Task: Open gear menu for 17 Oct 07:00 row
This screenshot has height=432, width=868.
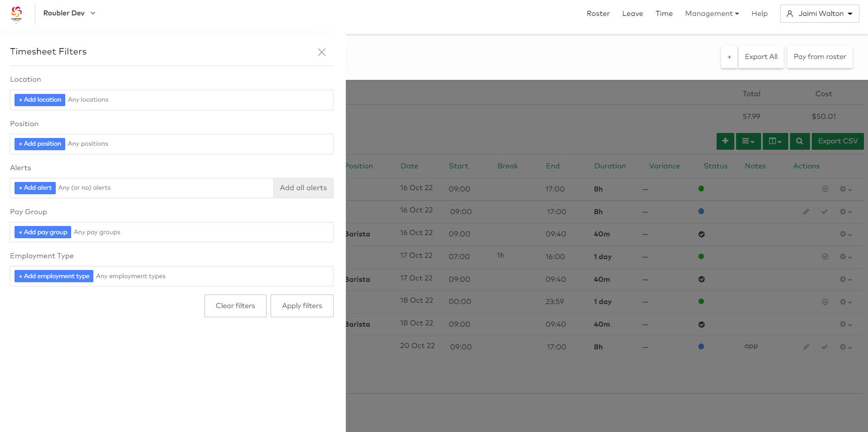Action: coord(845,257)
